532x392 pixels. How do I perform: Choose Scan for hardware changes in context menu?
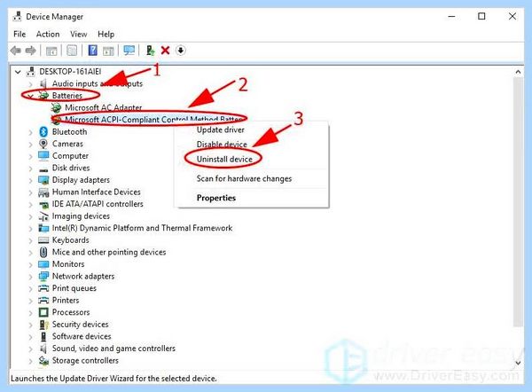[244, 178]
